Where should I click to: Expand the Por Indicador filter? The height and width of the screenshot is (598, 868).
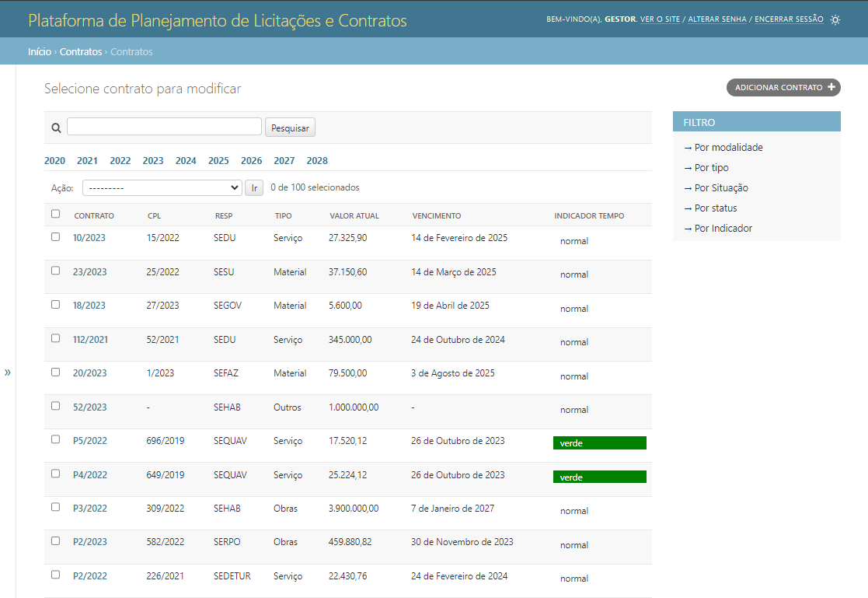718,229
